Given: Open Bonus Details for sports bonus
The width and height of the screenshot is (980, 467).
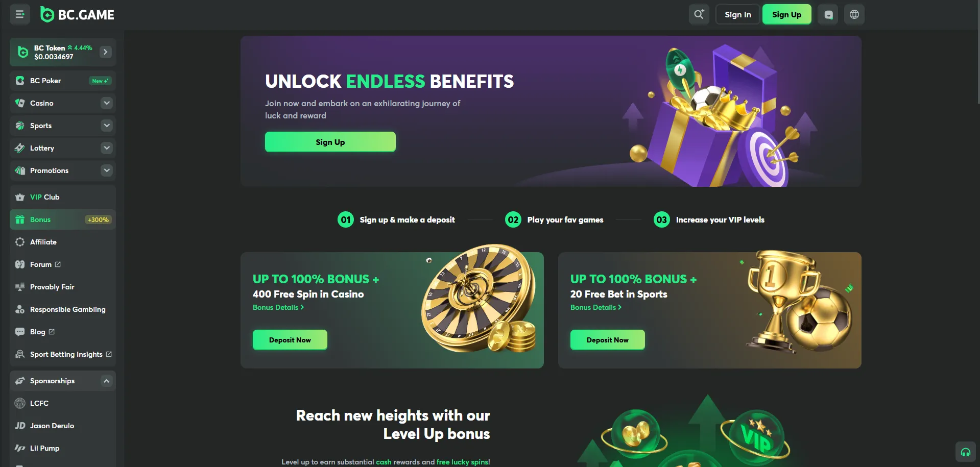Looking at the screenshot, I should click(596, 307).
